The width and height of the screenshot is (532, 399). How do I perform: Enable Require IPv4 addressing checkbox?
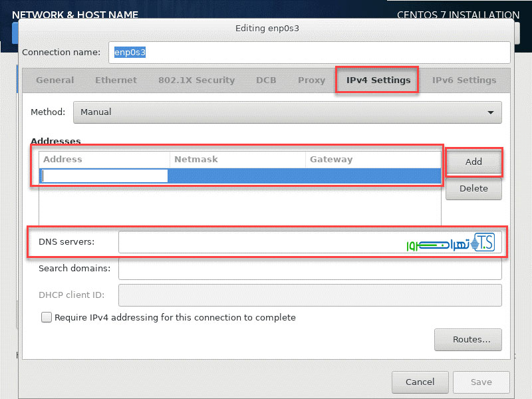pos(47,318)
